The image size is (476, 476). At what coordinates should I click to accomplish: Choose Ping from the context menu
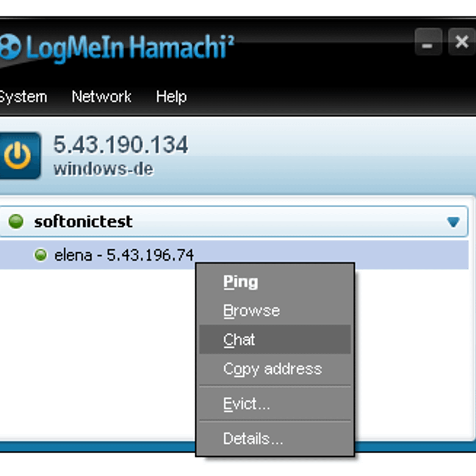point(275,281)
